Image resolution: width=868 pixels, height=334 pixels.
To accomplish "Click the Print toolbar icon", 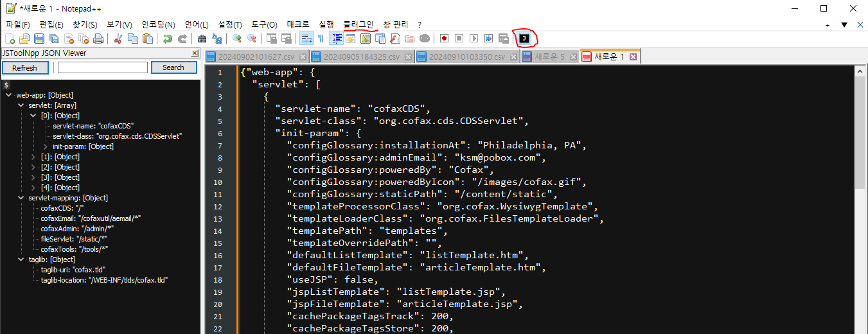I will coord(98,39).
